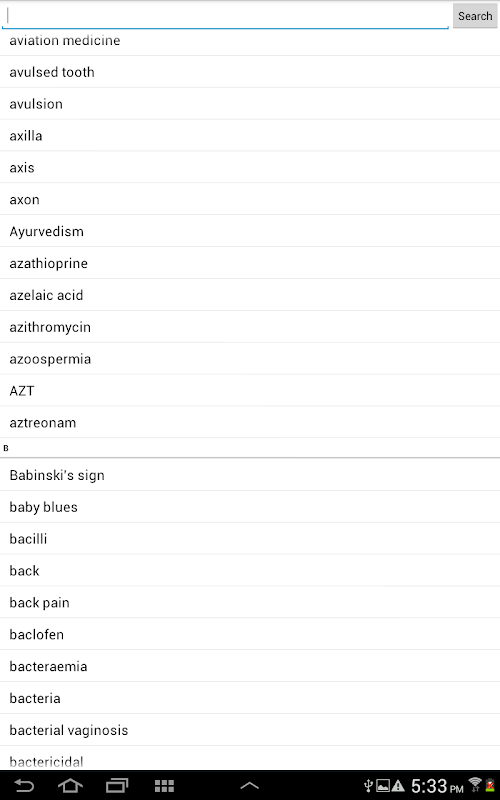Select 'baby blues' from the list
500x800 pixels.
click(x=250, y=507)
